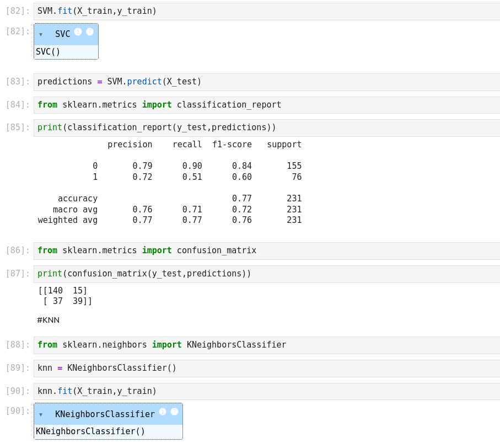The width and height of the screenshot is (500, 448).
Task: Collapse the KNeighborsClassifier estimator arrow
Action: point(41,414)
